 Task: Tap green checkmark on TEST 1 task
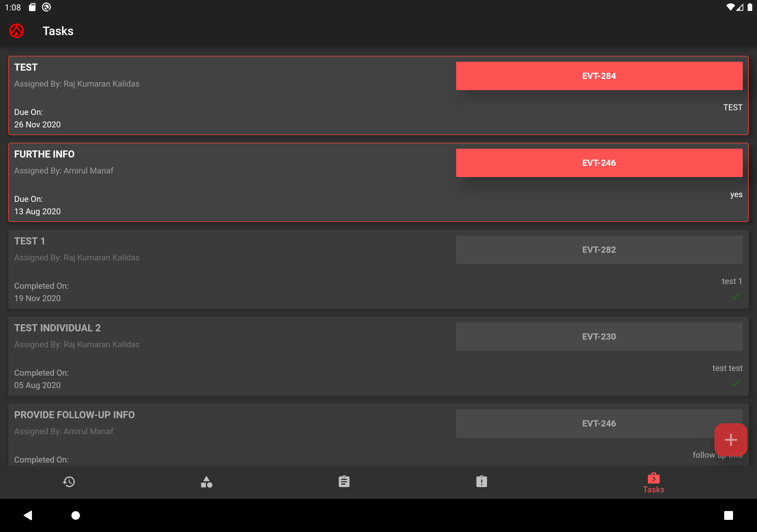point(736,296)
